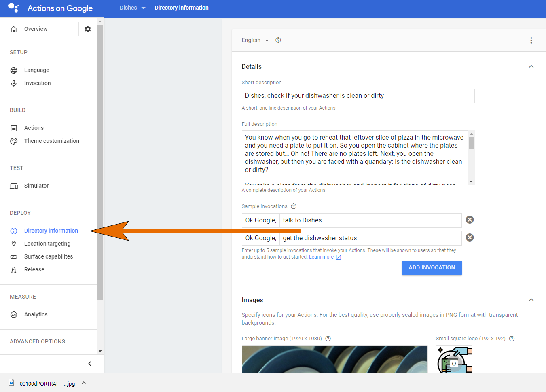Open the downloaded 00100dPORTRAIT jpg file
Image resolution: width=546 pixels, height=392 pixels.
pyautogui.click(x=47, y=384)
